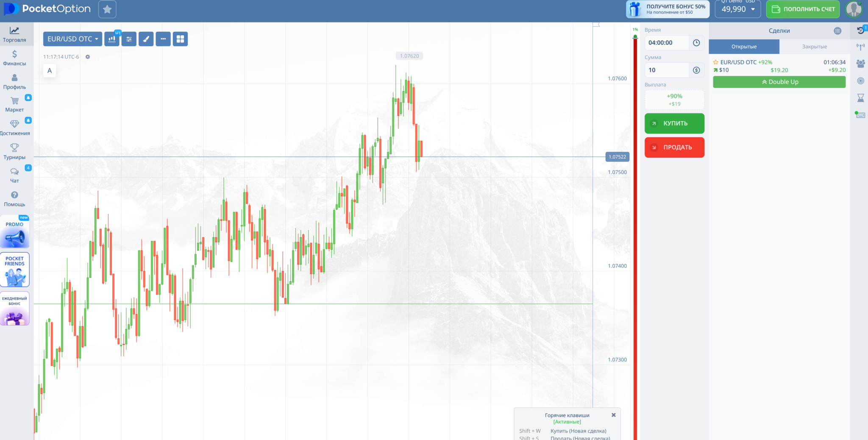Open the trades list menu icon
868x440 pixels.
[x=837, y=31]
